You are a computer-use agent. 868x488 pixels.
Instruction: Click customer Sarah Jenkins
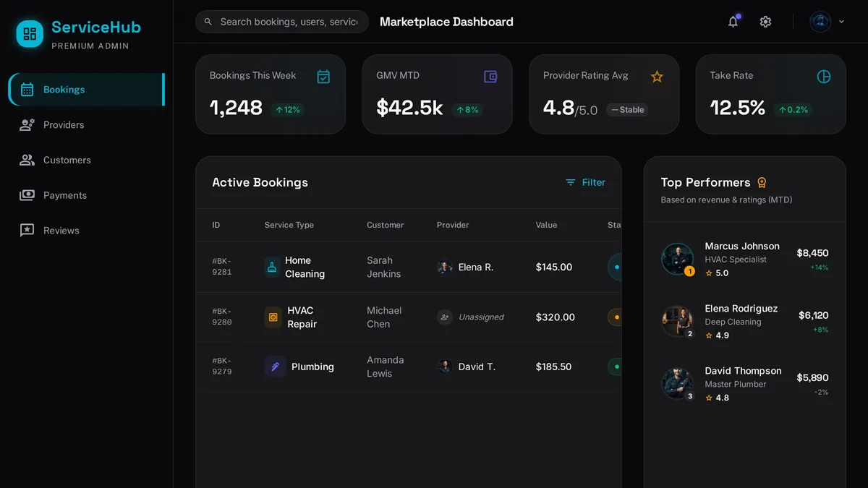click(383, 267)
